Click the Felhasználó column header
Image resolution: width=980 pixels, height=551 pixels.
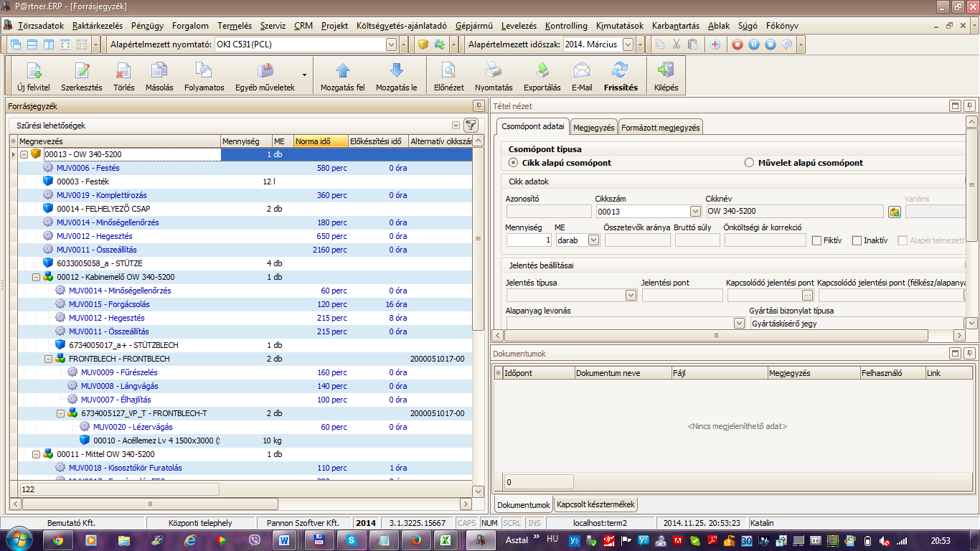tap(892, 373)
